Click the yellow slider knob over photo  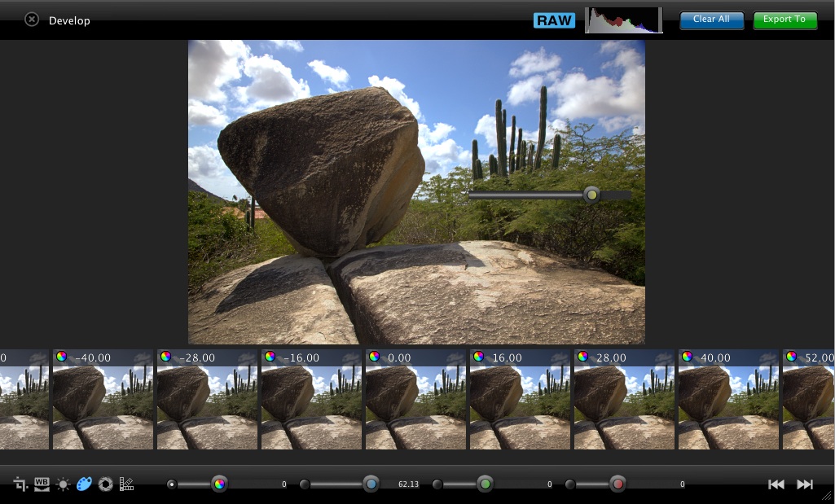click(591, 195)
